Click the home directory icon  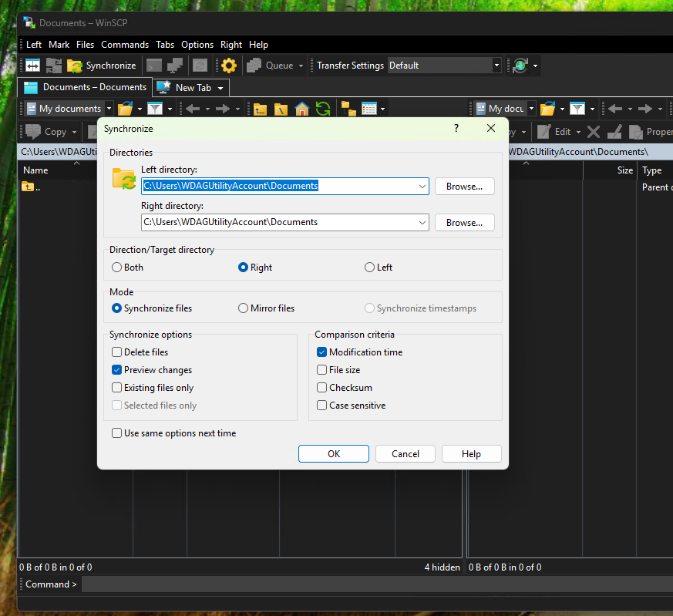(x=302, y=109)
